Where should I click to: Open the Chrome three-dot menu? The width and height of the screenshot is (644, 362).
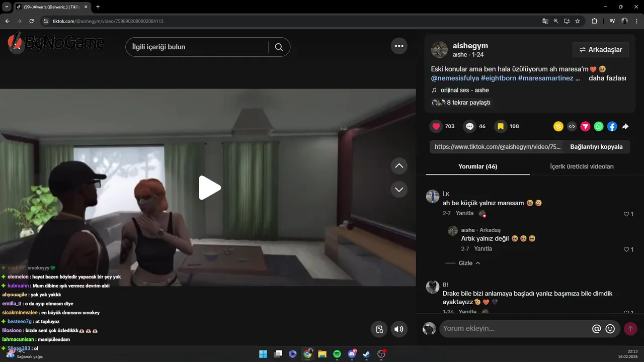coord(636,21)
